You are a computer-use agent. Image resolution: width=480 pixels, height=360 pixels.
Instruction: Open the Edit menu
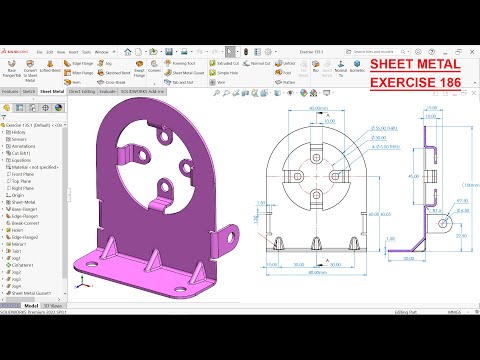tap(50, 52)
